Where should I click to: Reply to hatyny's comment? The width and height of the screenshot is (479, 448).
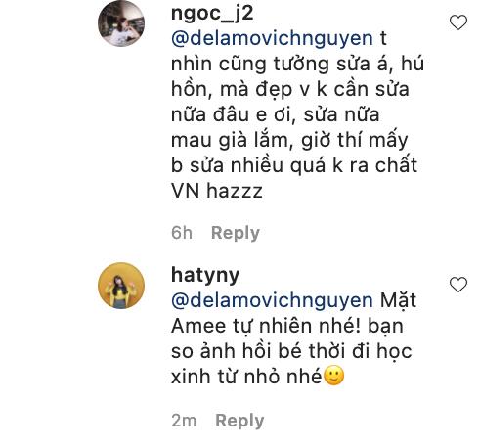239,421
